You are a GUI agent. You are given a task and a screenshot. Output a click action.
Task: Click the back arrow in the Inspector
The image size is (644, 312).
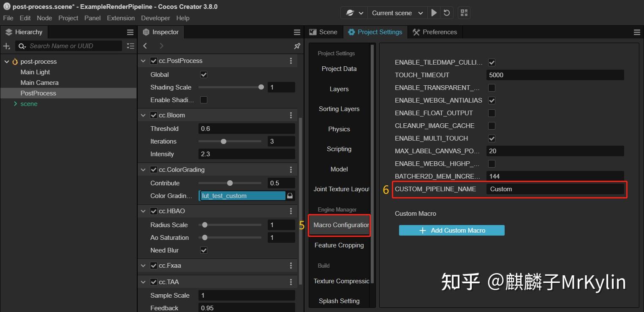click(145, 46)
